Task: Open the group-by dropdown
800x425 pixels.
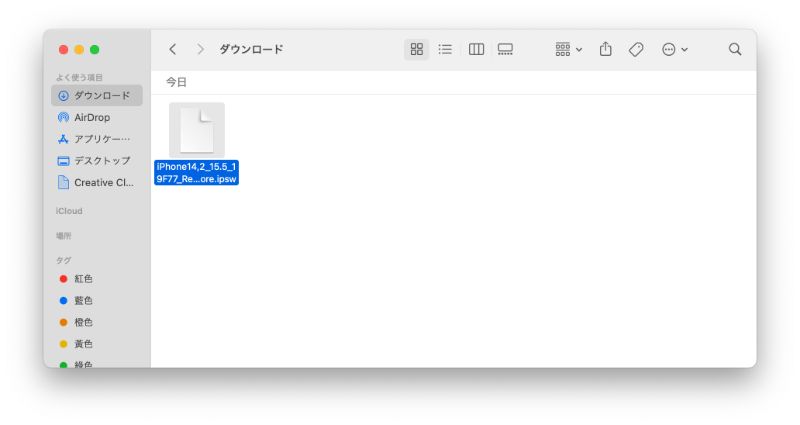Action: pos(568,49)
